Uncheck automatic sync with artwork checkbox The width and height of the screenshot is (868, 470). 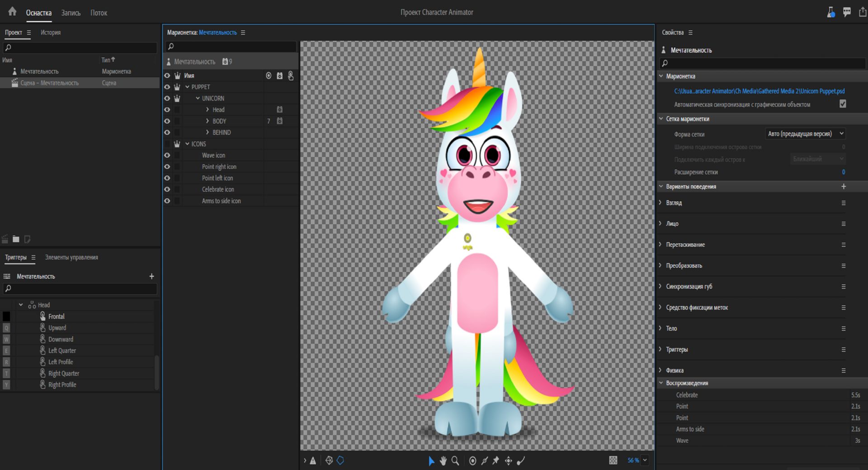coord(843,104)
